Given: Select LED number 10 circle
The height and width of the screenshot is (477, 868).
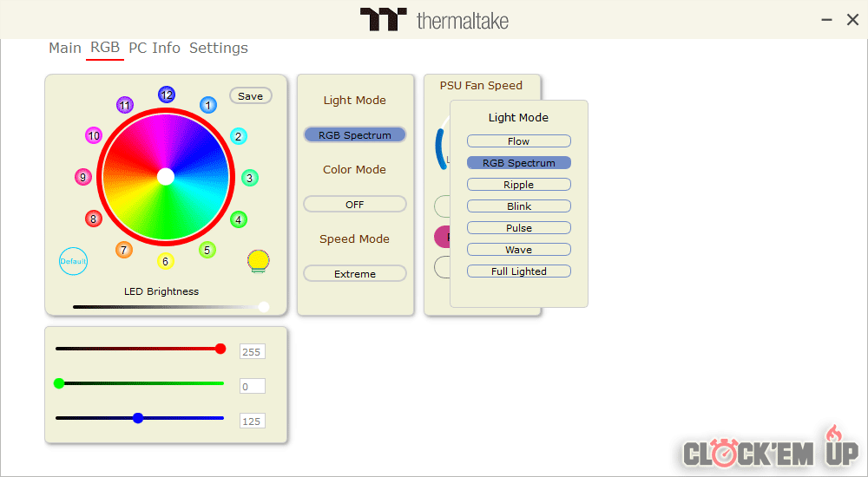Looking at the screenshot, I should point(94,135).
